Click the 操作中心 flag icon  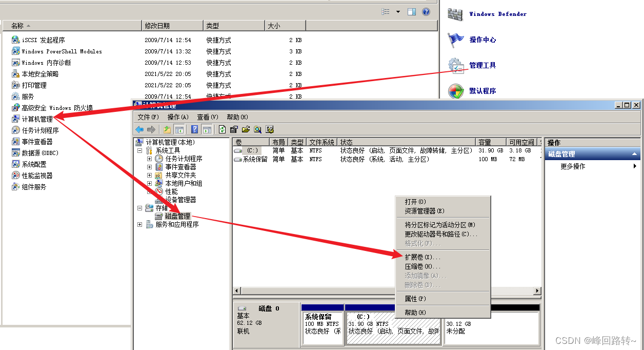tap(455, 40)
